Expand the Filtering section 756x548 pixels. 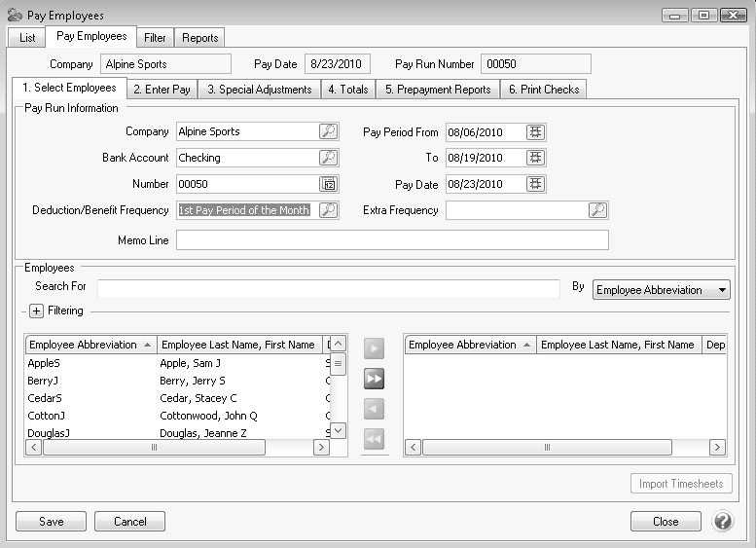point(36,311)
